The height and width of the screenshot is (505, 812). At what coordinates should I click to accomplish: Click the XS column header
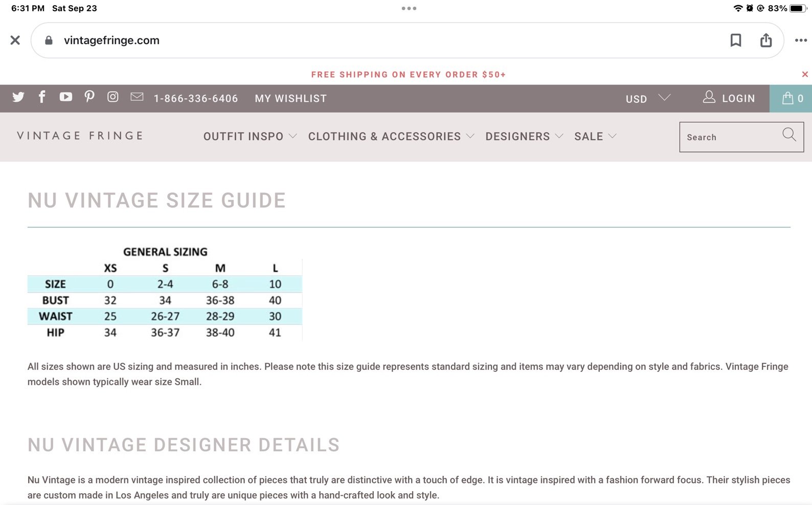coord(110,268)
